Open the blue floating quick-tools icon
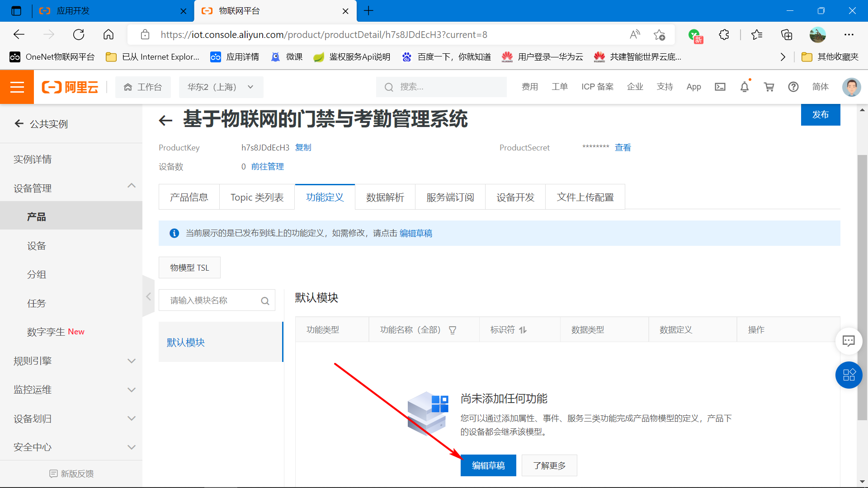This screenshot has width=868, height=488. tap(849, 375)
